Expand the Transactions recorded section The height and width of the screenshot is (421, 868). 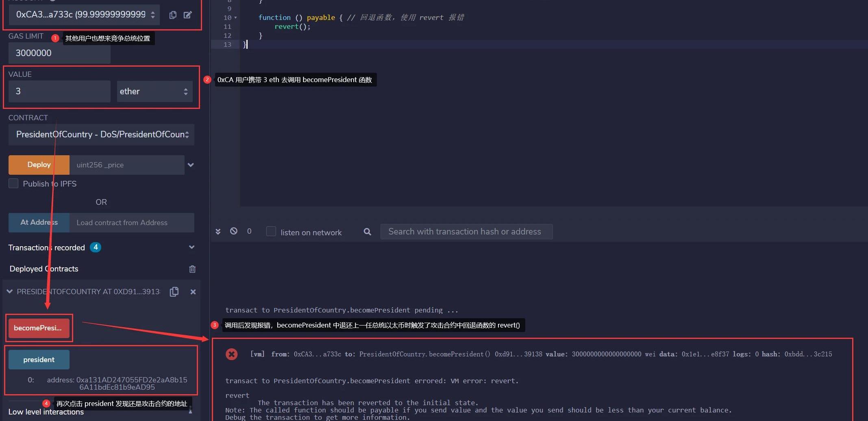click(x=191, y=247)
